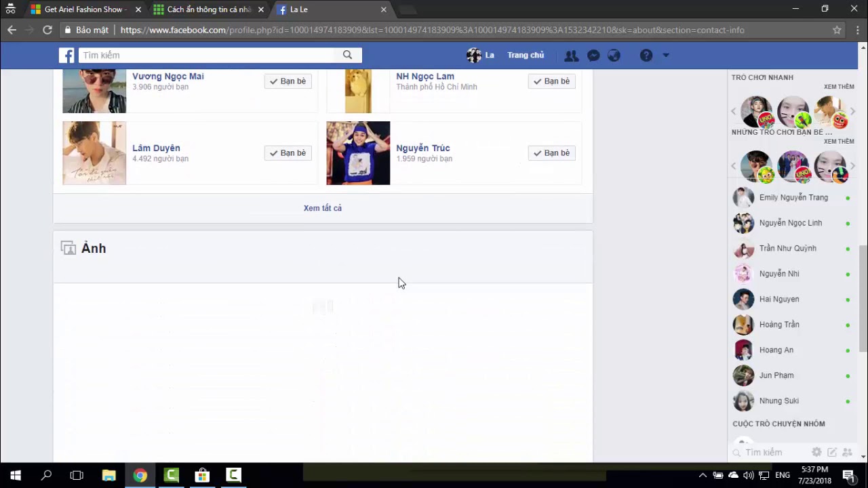Viewport: 868px width, 488px height.
Task: Click friends games carousel left arrow
Action: pos(733,166)
